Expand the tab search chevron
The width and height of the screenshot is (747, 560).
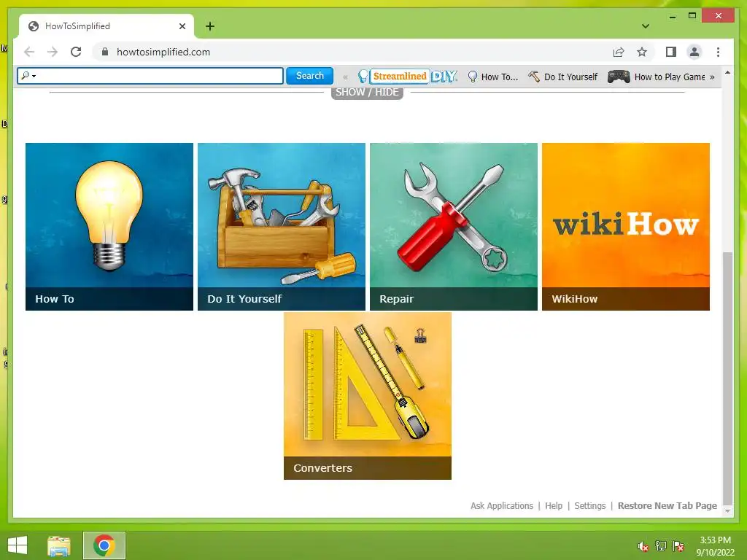[x=646, y=26]
